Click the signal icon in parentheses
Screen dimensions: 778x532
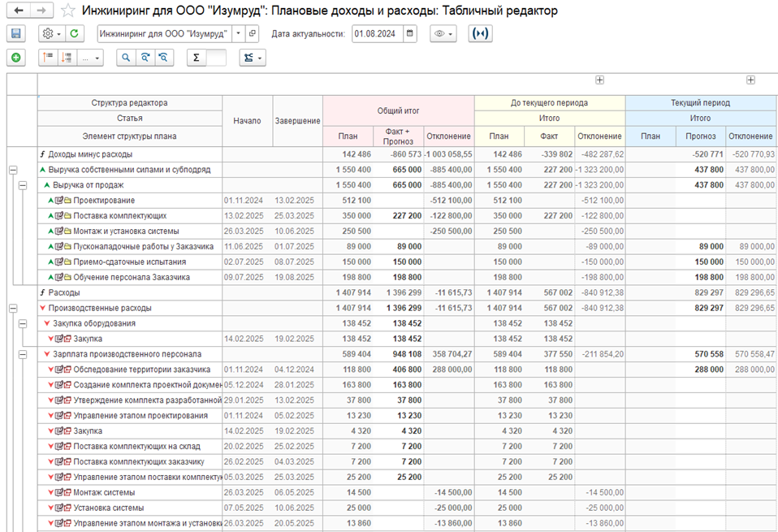click(x=481, y=34)
